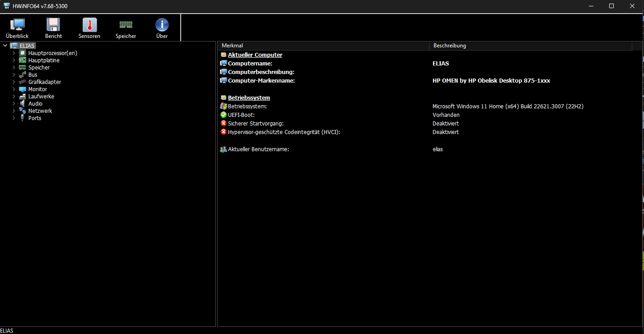
Task: Click the Netzwerk icon in tree
Action: (x=22, y=111)
